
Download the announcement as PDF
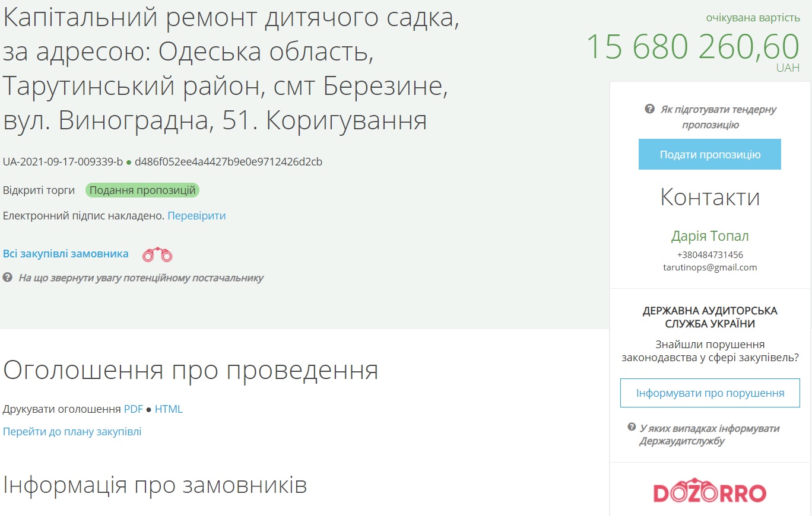coord(134,409)
